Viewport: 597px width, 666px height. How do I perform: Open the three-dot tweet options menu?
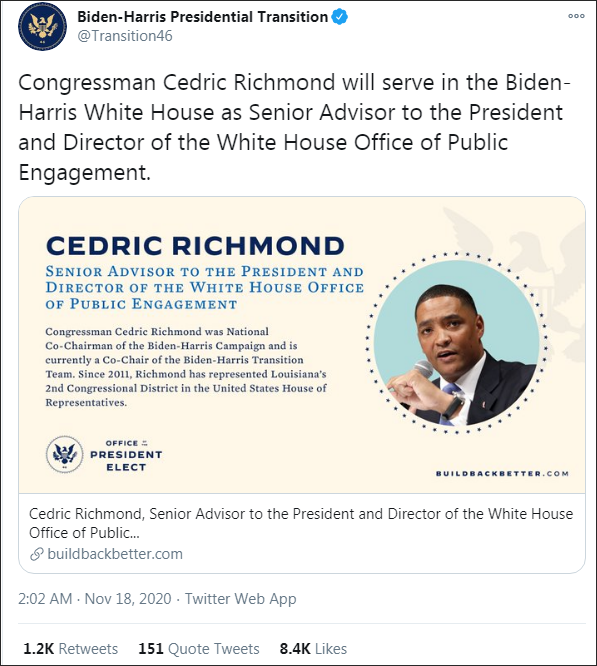click(x=576, y=16)
